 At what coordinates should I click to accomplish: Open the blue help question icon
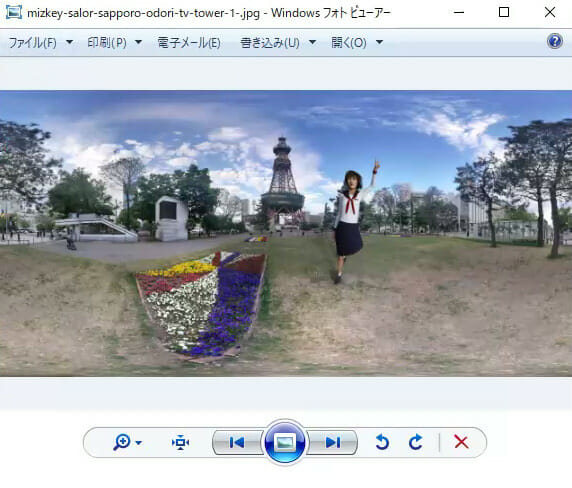point(554,41)
